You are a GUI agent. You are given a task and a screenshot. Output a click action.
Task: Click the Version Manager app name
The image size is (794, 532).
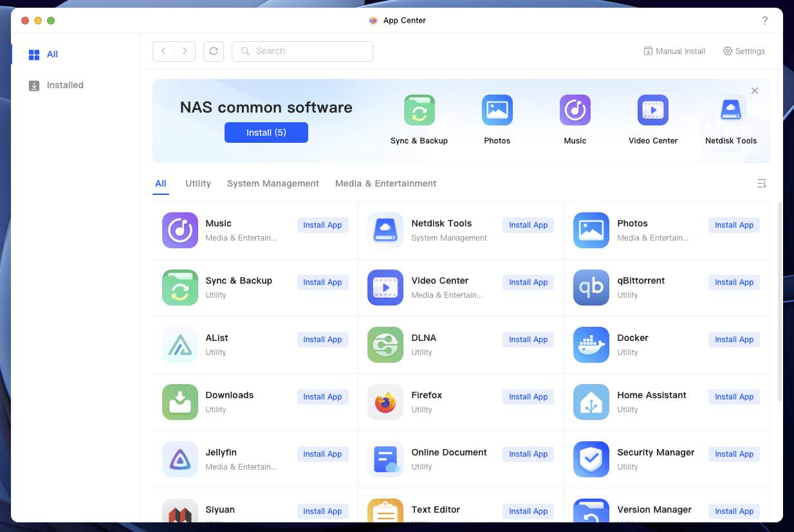pyautogui.click(x=654, y=509)
